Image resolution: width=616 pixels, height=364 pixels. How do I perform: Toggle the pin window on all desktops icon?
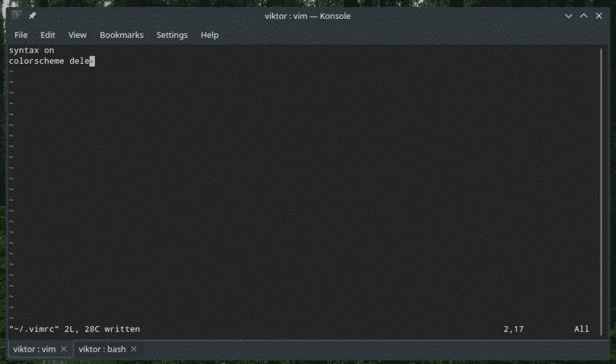point(33,15)
